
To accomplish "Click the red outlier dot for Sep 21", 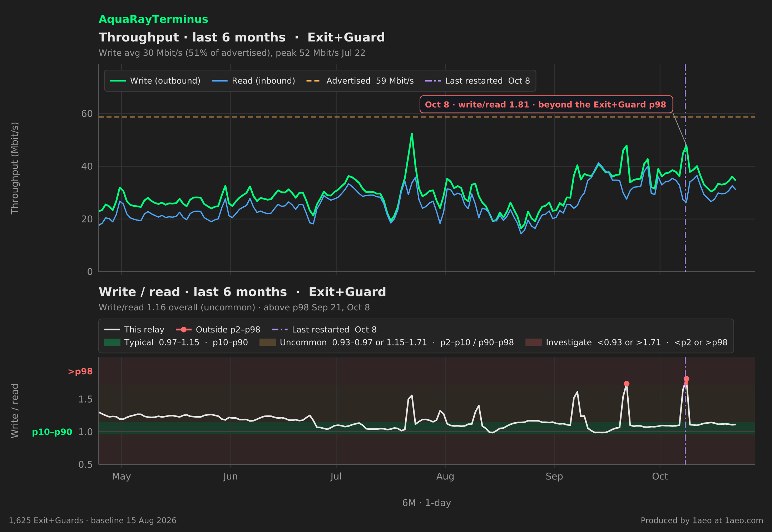I will click(x=627, y=384).
